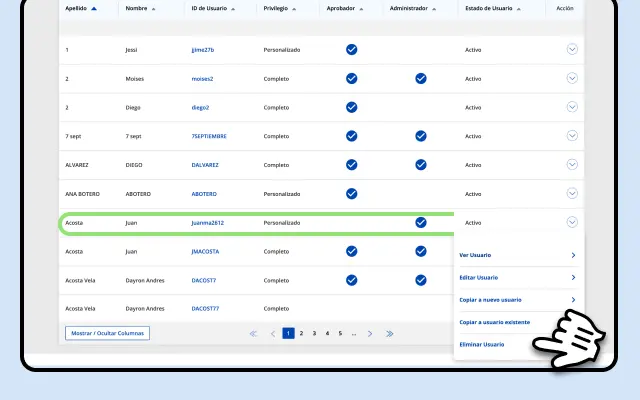Click Personalizado privilege in Jessi row
Image resolution: width=640 pixels, height=400 pixels.
(x=282, y=50)
